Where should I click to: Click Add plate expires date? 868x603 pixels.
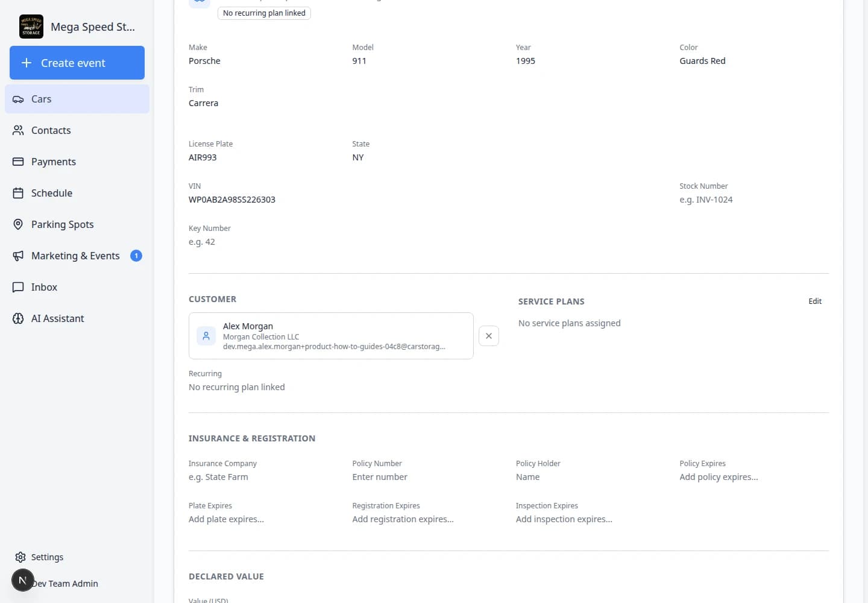click(226, 519)
